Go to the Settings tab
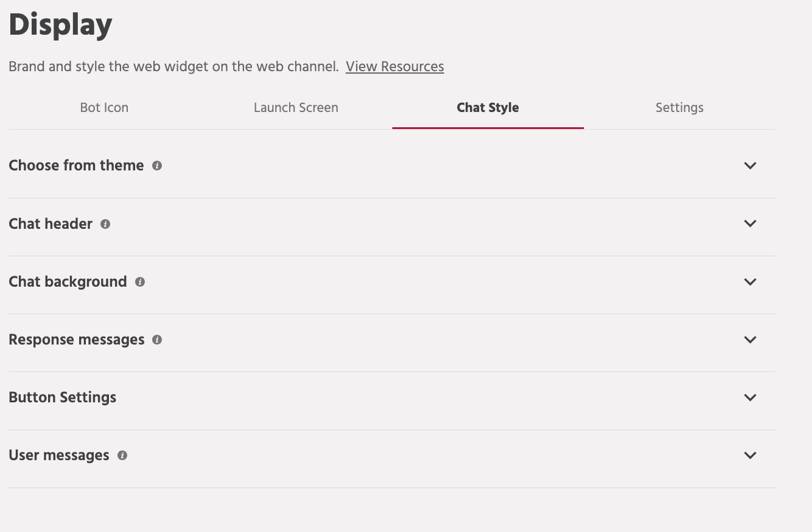This screenshot has height=532, width=812. pos(679,108)
